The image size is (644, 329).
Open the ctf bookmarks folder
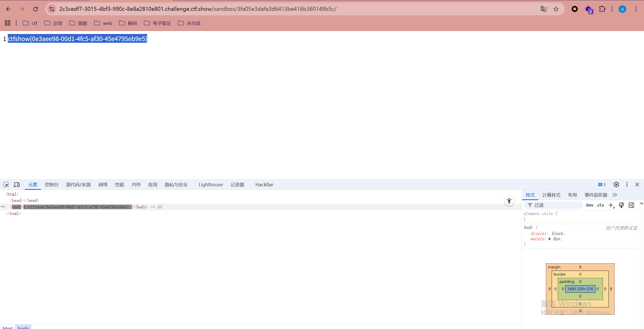pos(30,23)
